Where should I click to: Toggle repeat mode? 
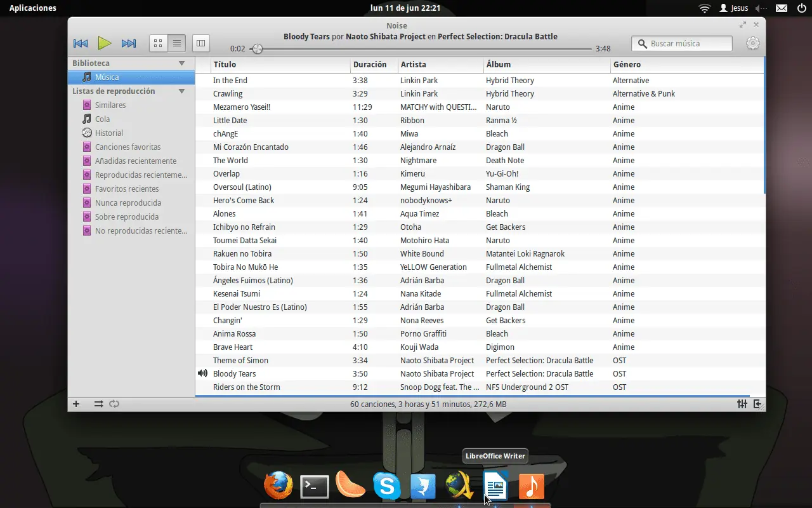click(x=114, y=404)
